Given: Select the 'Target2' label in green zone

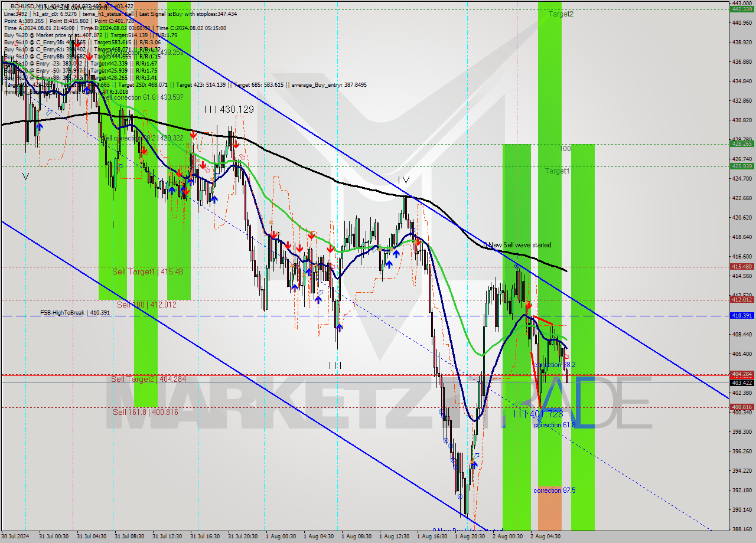Looking at the screenshot, I should click(560, 14).
